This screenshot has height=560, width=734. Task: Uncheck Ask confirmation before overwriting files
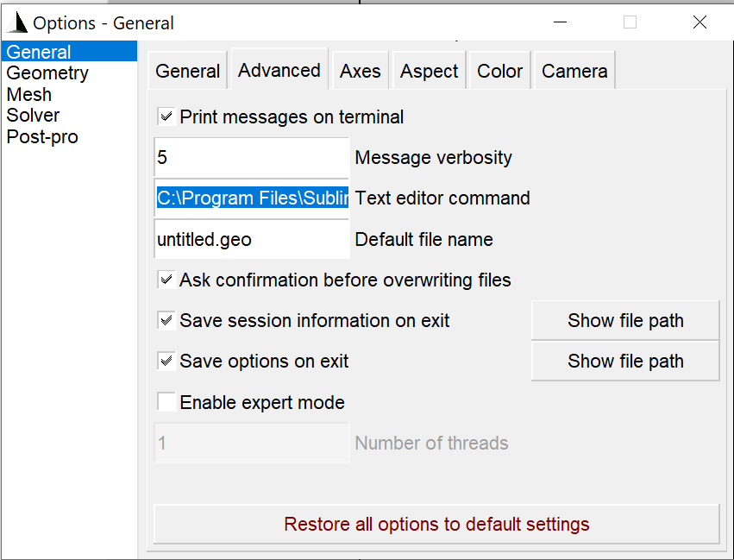[x=166, y=280]
